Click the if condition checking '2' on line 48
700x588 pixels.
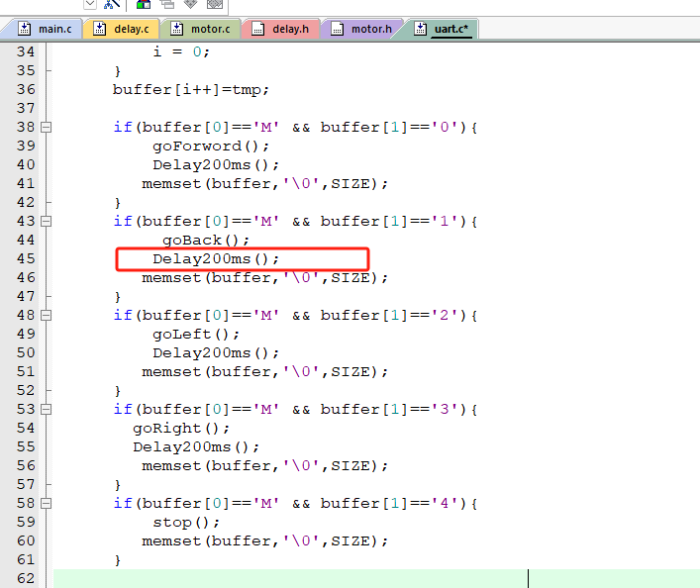point(295,316)
